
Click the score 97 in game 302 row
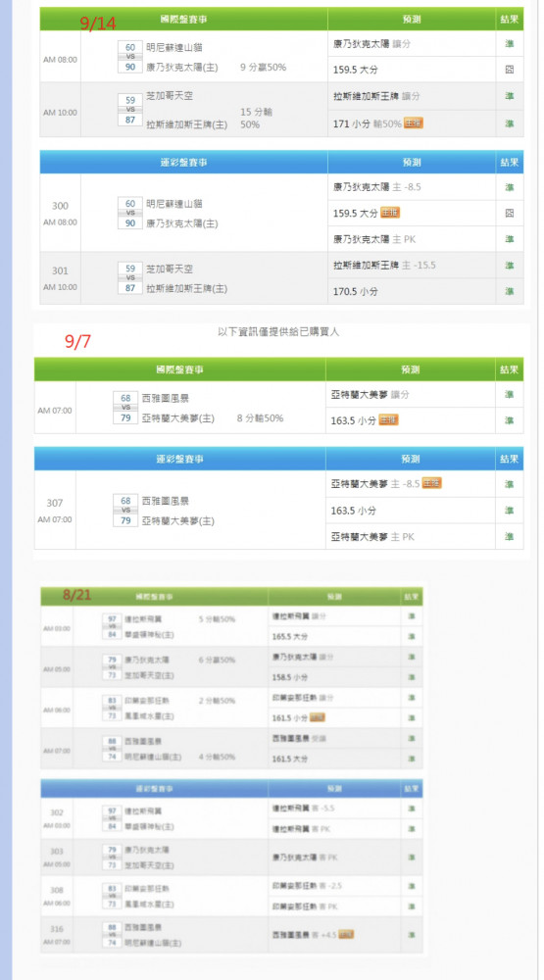tap(112, 811)
